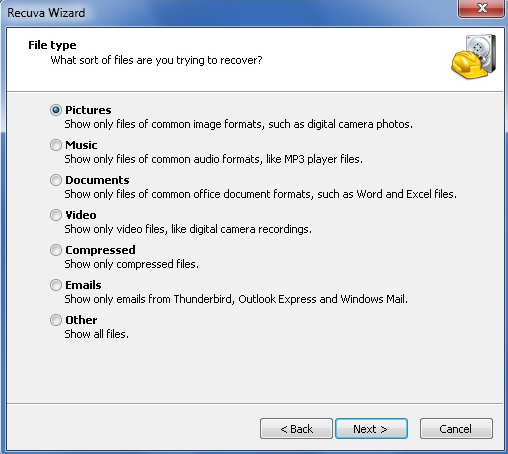Select the Pictures radio button
The image size is (508, 454).
pyautogui.click(x=56, y=110)
